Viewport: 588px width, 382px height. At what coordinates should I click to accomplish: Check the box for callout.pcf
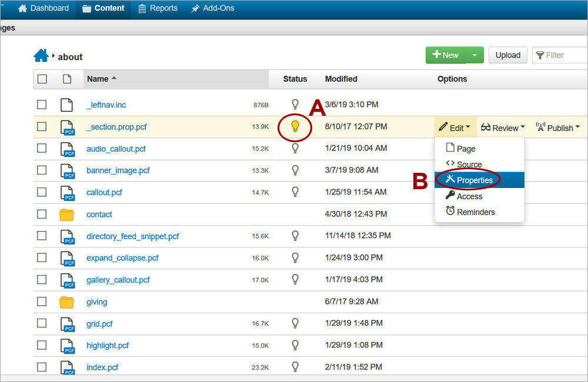pos(42,192)
